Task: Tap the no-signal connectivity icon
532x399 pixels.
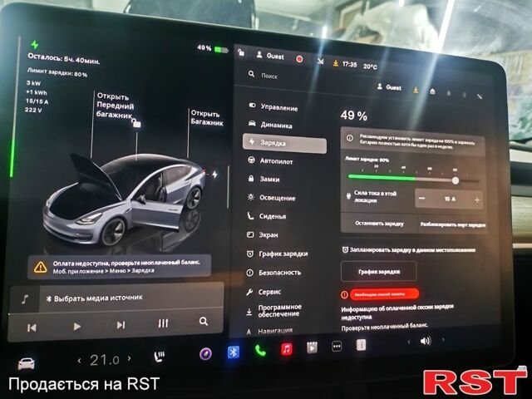Action: pyautogui.click(x=320, y=62)
